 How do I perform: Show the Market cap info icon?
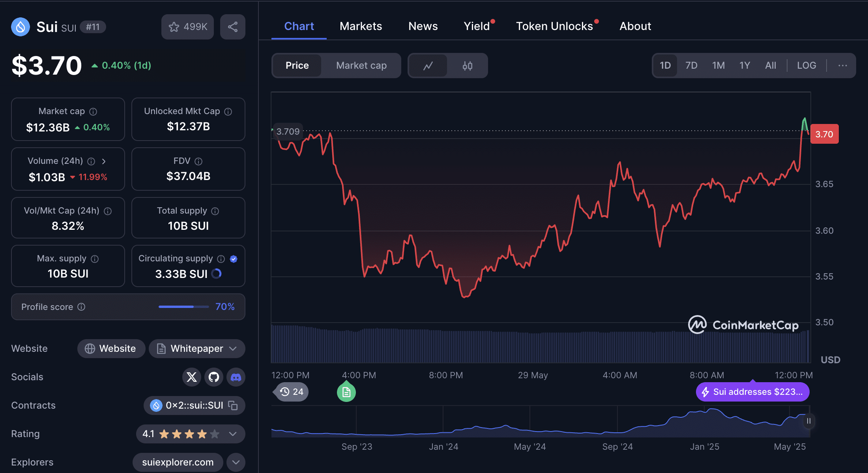pyautogui.click(x=93, y=112)
